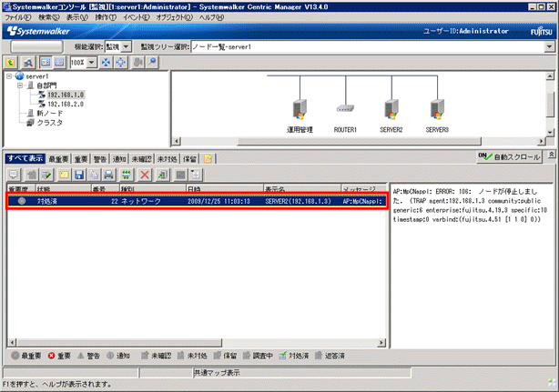Switch to the すべて表示 tab
This screenshot has height=392, width=559.
[25, 158]
